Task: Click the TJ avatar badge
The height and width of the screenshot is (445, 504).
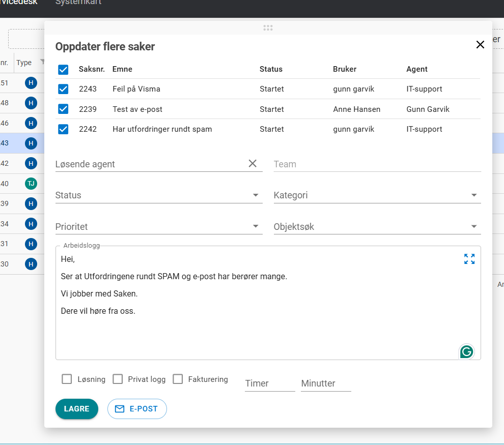Action: [31, 184]
